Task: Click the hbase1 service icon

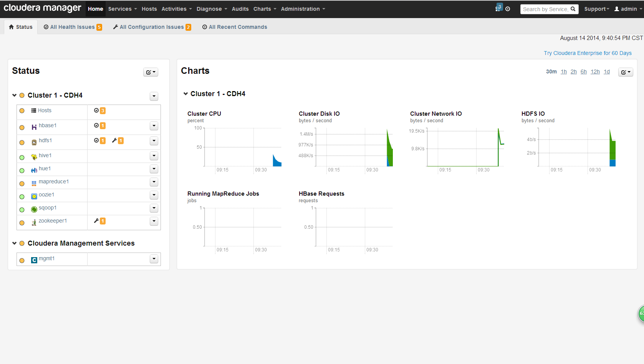Action: coord(34,127)
